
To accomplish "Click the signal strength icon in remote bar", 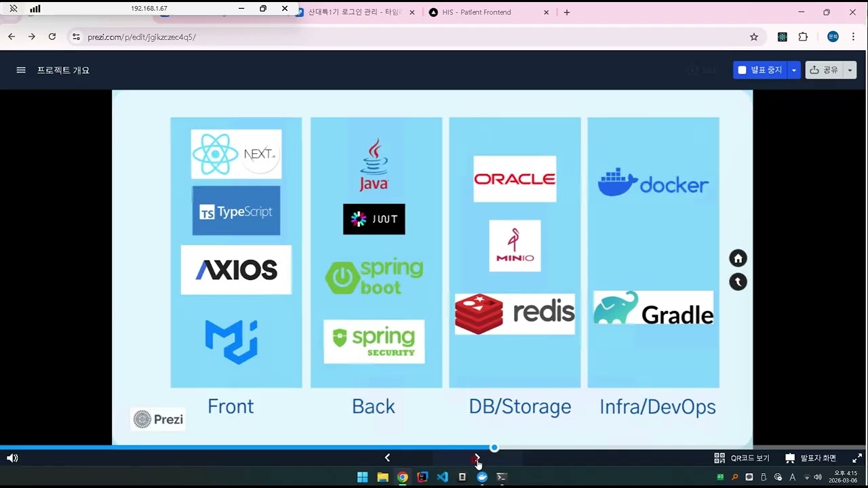I will pyautogui.click(x=35, y=9).
